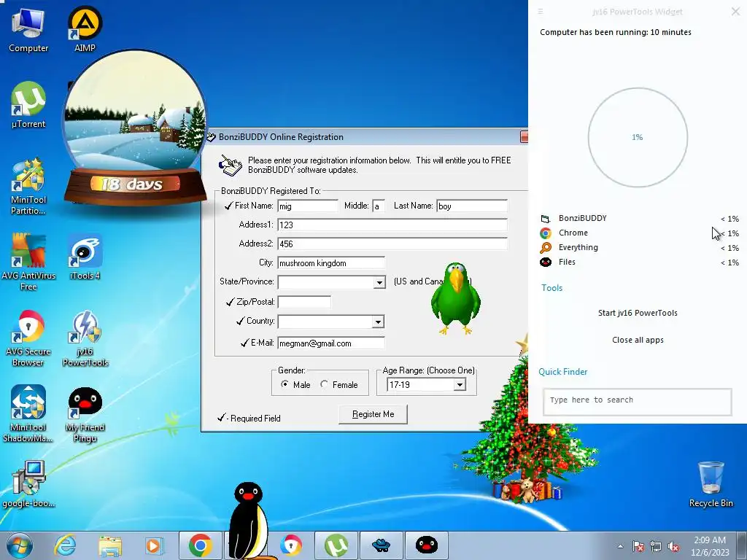The width and height of the screenshot is (747, 560).
Task: Open the Recycle Bin
Action: tap(711, 484)
